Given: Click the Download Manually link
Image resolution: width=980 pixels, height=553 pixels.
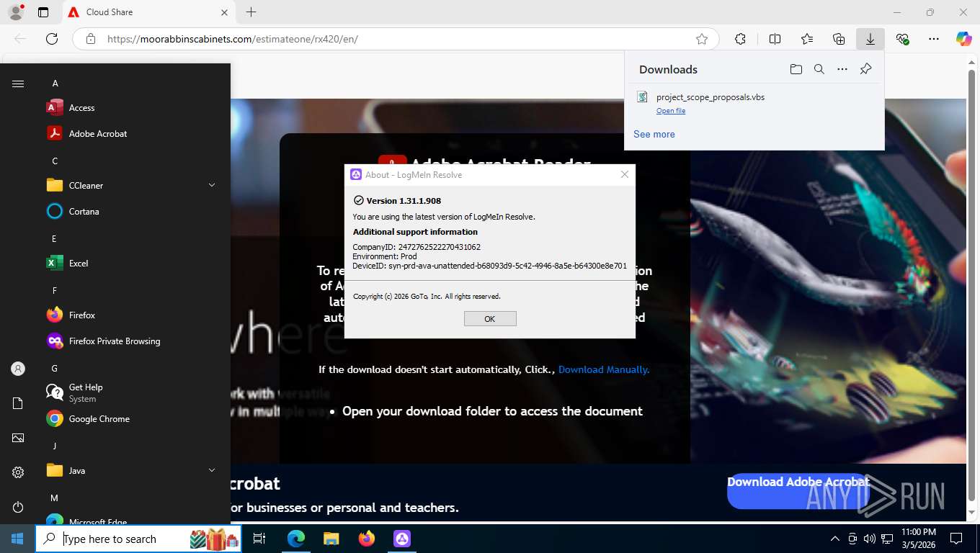Looking at the screenshot, I should point(604,369).
